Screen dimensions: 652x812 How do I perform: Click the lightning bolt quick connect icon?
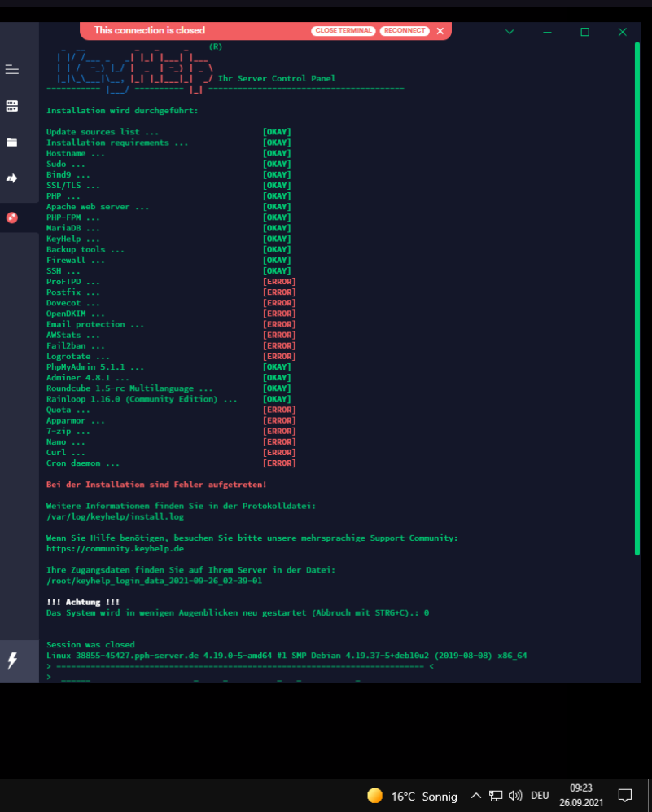click(x=12, y=661)
